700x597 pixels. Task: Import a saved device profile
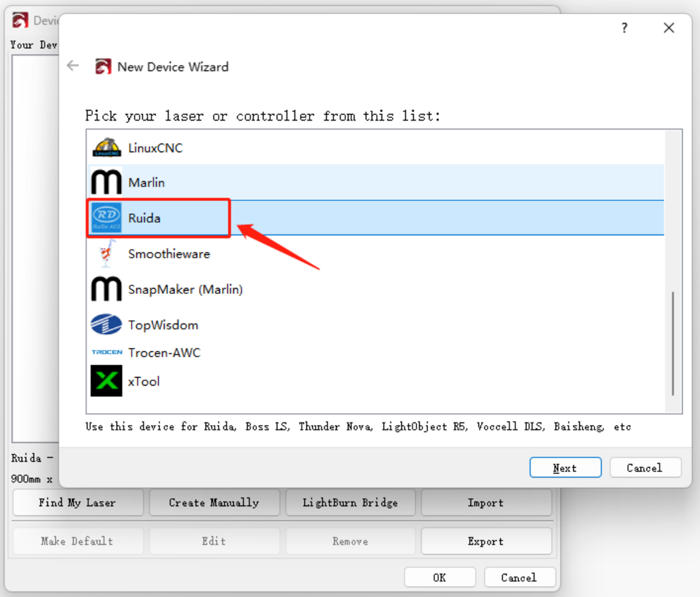(x=486, y=502)
